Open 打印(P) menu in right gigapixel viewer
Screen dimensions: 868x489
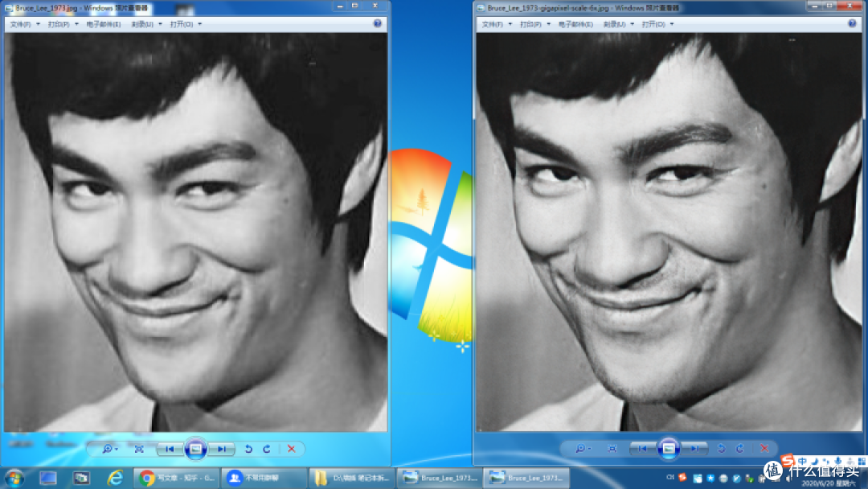point(531,24)
